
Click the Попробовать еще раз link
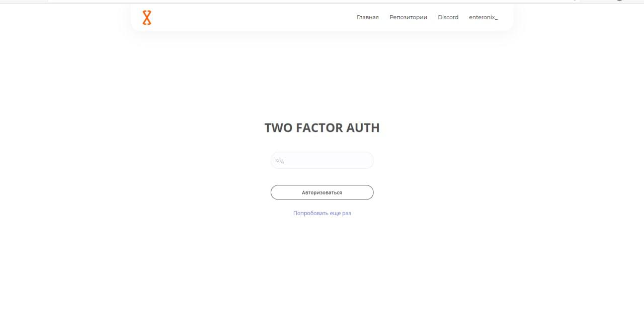322,213
